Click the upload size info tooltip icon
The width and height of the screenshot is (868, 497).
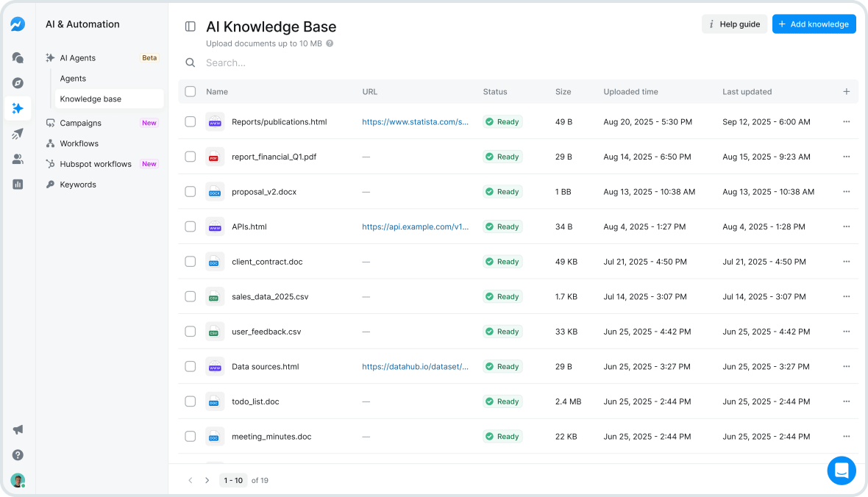tap(330, 43)
